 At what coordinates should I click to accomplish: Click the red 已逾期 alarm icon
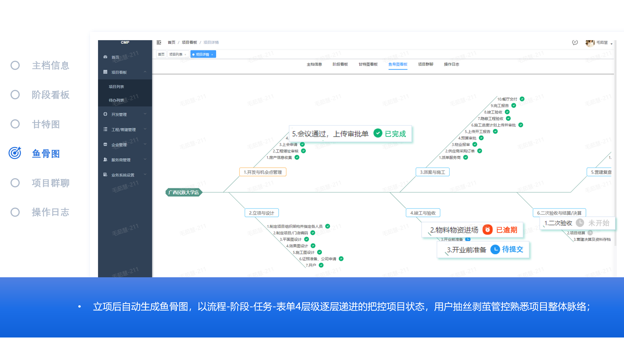[x=487, y=230]
